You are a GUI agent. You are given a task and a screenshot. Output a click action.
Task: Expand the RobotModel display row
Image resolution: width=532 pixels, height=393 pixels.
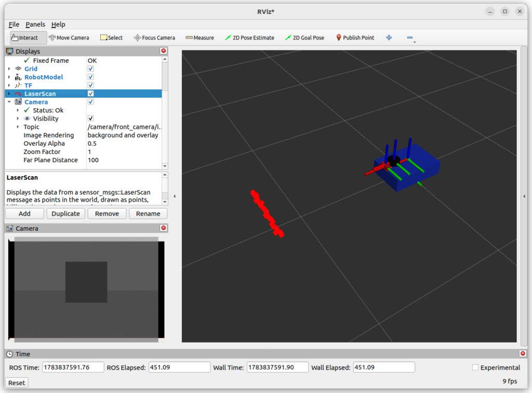coord(9,77)
